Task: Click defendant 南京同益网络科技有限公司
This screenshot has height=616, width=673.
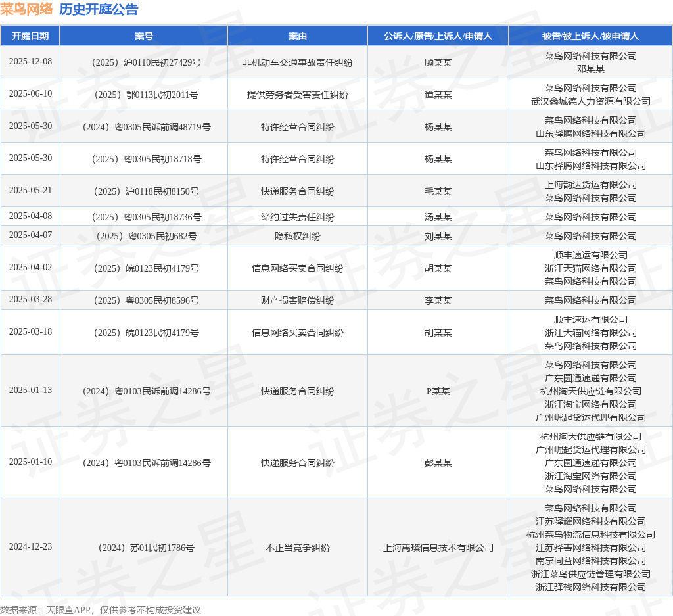Action: pyautogui.click(x=591, y=561)
